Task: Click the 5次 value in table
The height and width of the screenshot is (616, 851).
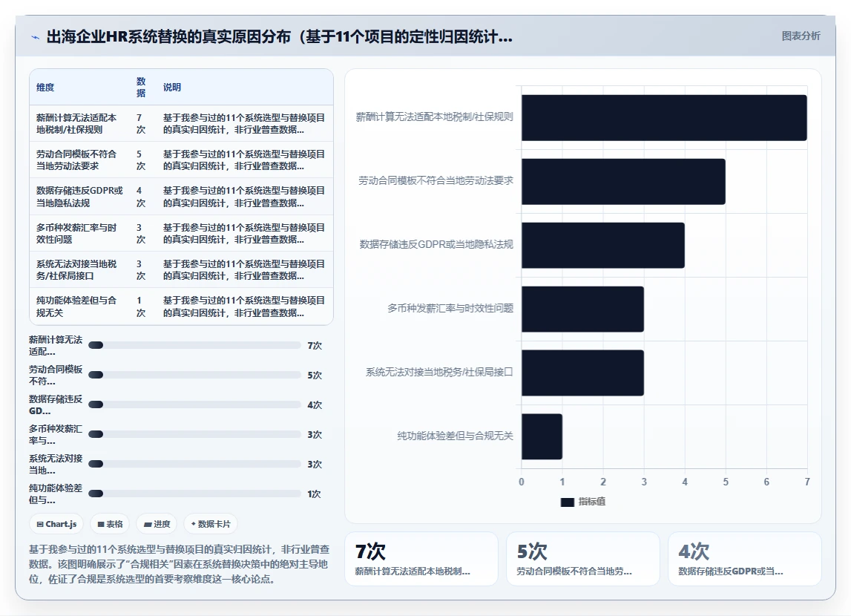Action: [x=140, y=160]
